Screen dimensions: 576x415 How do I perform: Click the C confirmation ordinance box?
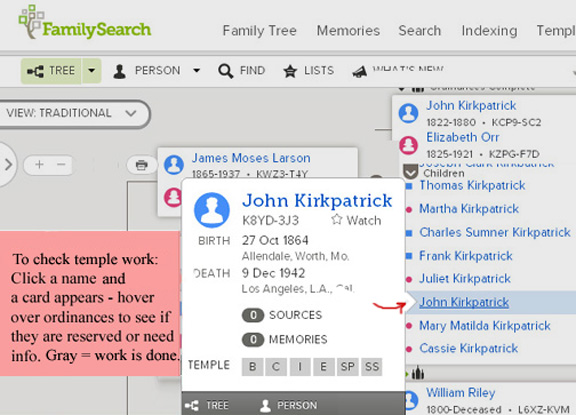pyautogui.click(x=276, y=367)
